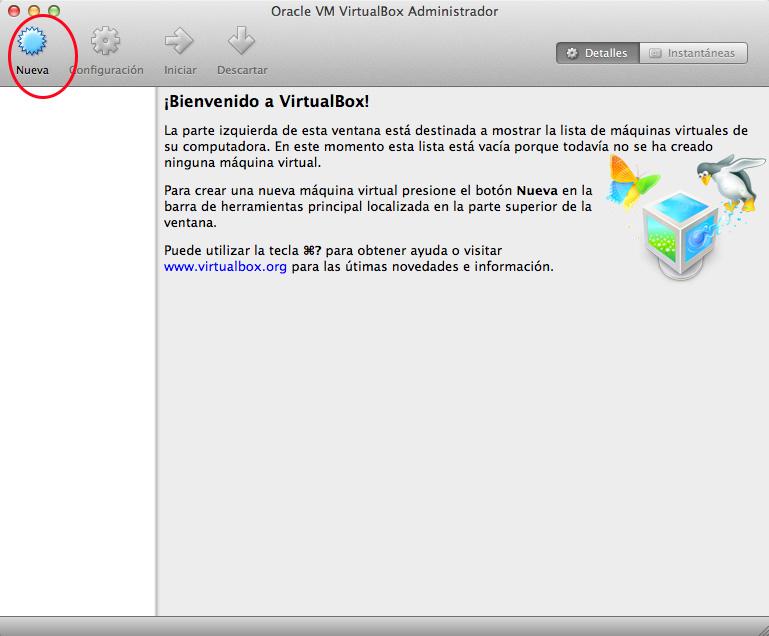Click the Descartar down-arrow icon
Viewport: 769px width, 636px height.
click(241, 42)
